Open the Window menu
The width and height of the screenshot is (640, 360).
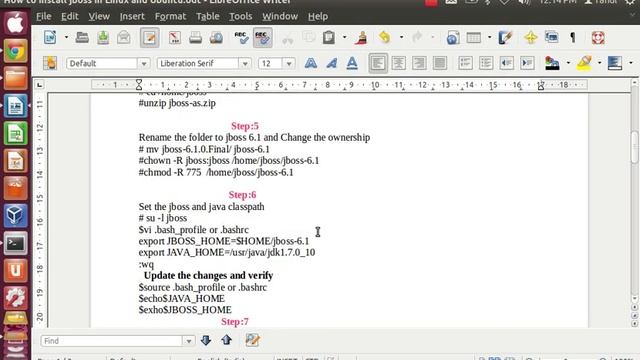[x=280, y=16]
